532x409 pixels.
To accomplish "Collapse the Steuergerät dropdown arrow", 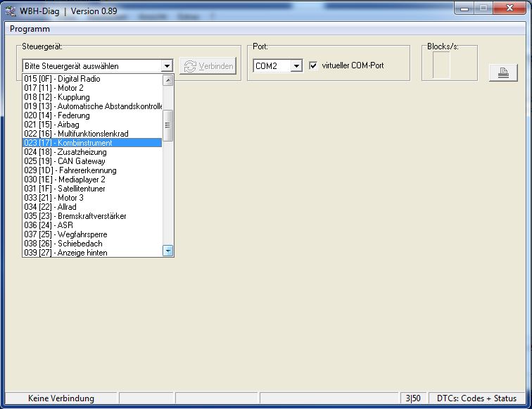I will pyautogui.click(x=167, y=66).
